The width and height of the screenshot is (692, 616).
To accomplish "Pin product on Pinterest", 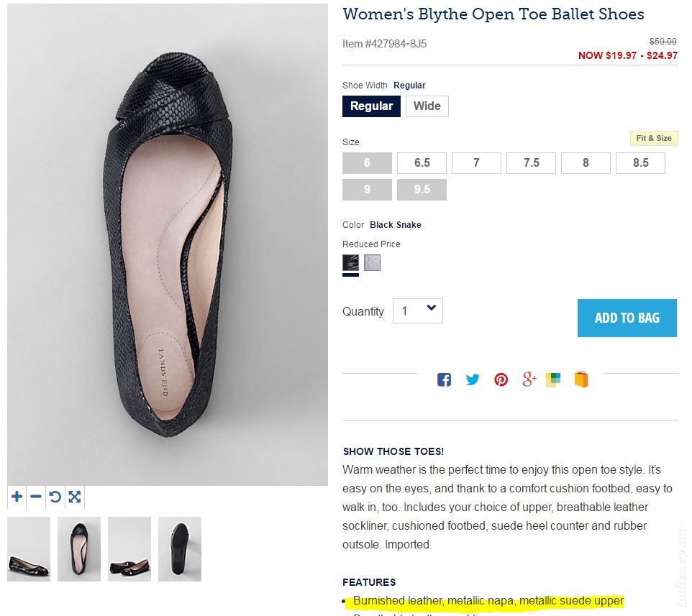I will [501, 380].
